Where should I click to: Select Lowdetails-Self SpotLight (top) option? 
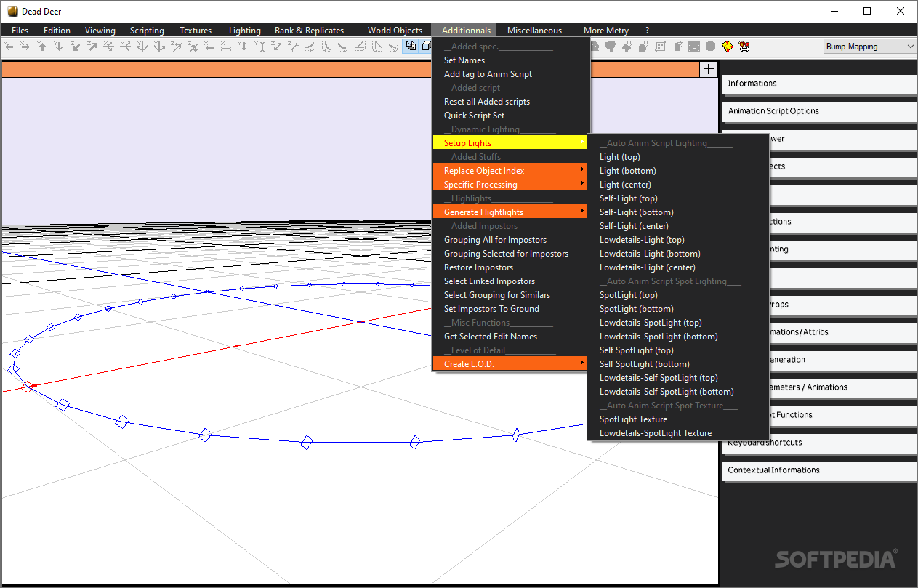coord(659,378)
